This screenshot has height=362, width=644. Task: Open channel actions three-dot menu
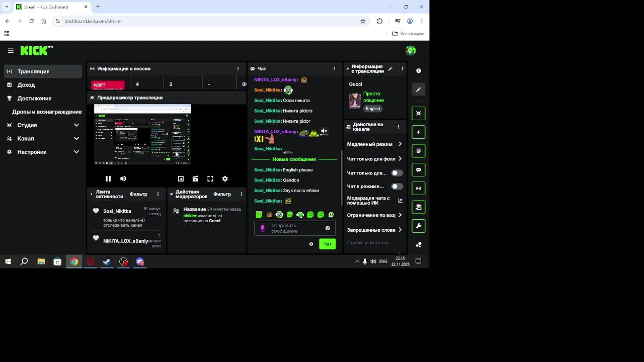pos(398,127)
